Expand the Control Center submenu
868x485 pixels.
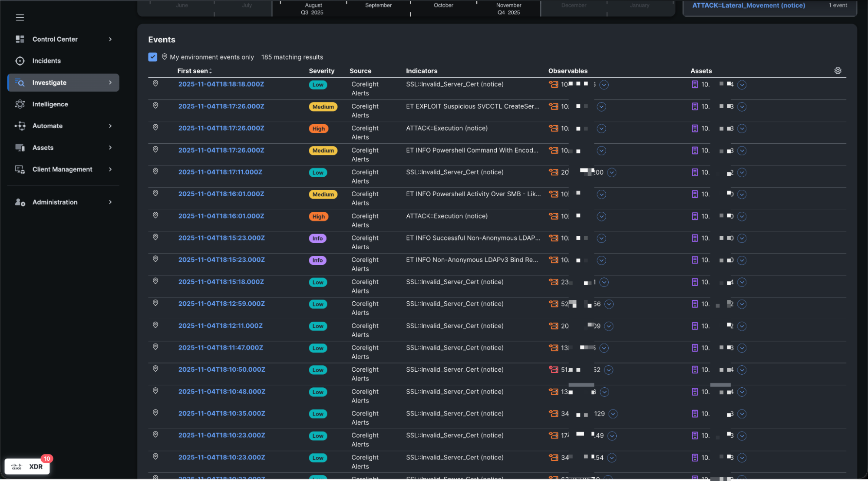click(110, 39)
